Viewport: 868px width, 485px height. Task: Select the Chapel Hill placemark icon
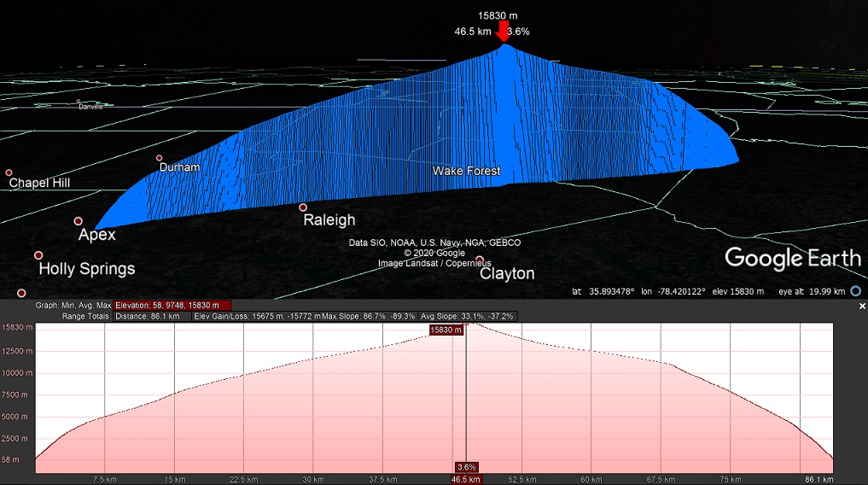coord(9,172)
